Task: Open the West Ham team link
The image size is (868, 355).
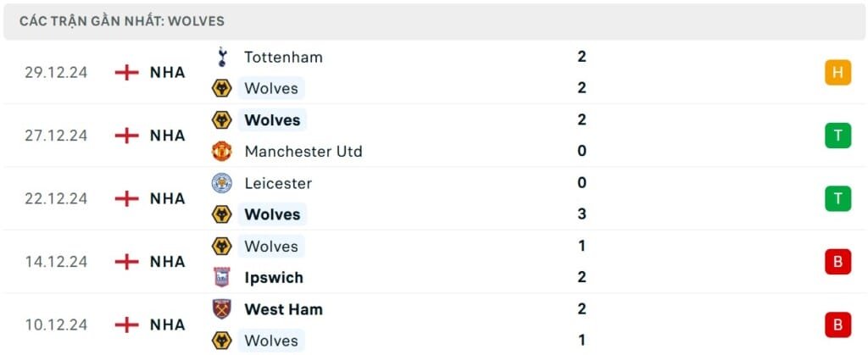Action: 283,309
